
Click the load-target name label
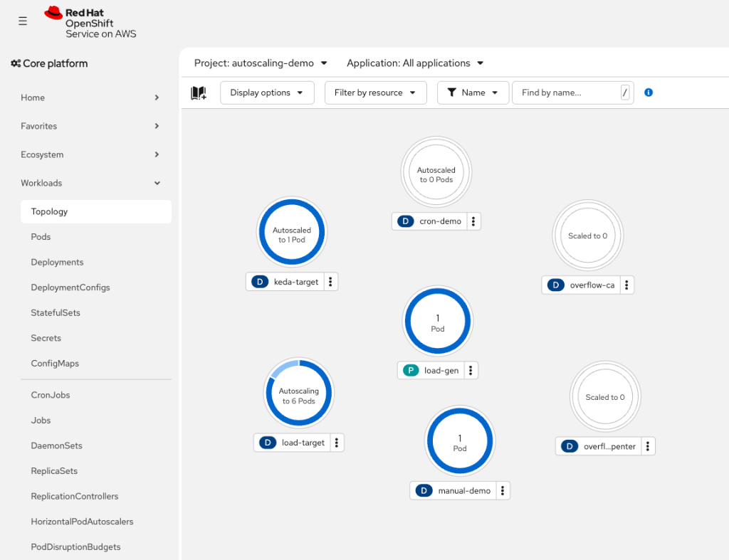click(303, 443)
